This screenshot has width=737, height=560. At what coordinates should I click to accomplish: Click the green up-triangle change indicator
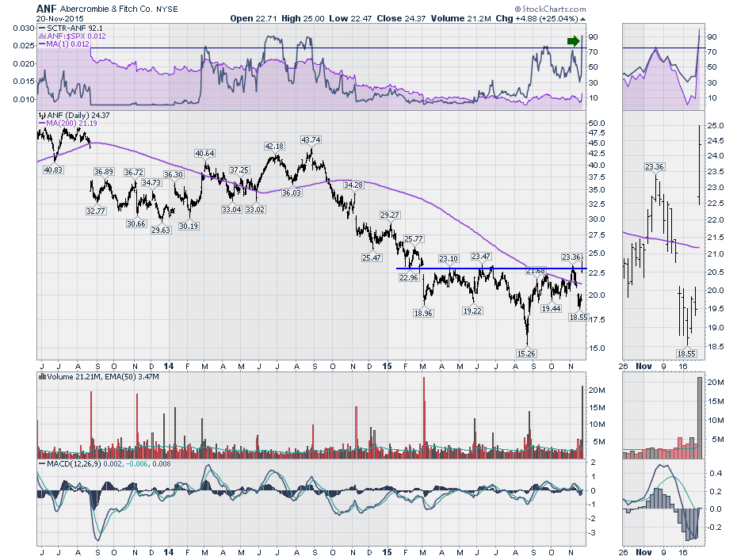(582, 19)
